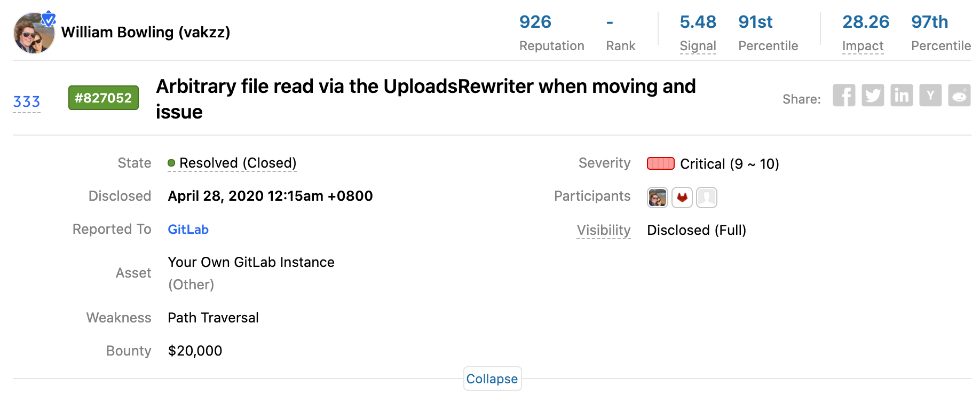
Task: Click William Bowling's profile picture
Action: [34, 33]
